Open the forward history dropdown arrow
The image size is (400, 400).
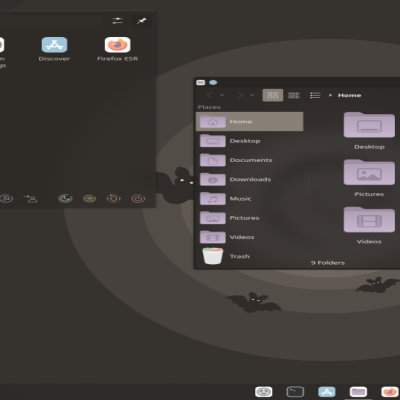click(x=252, y=95)
